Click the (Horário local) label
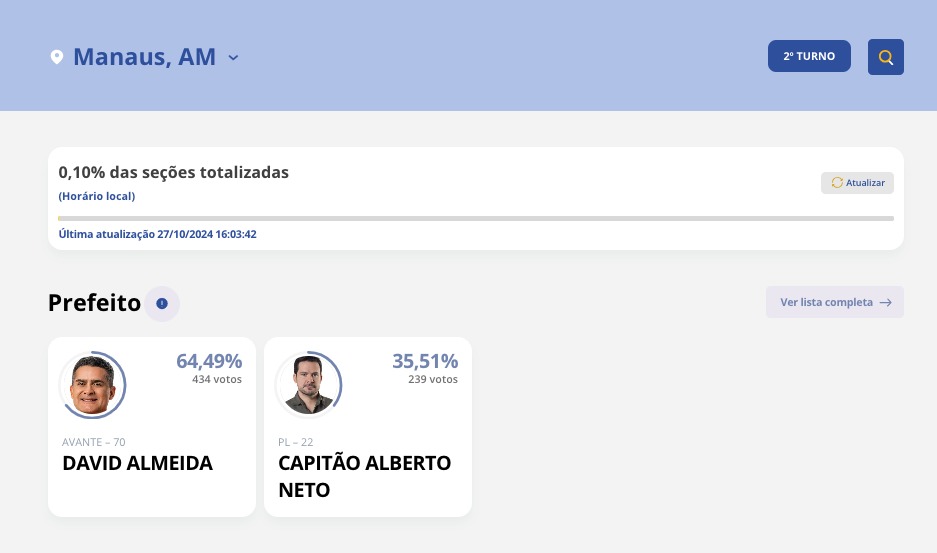The width and height of the screenshot is (937, 553). pyautogui.click(x=97, y=196)
